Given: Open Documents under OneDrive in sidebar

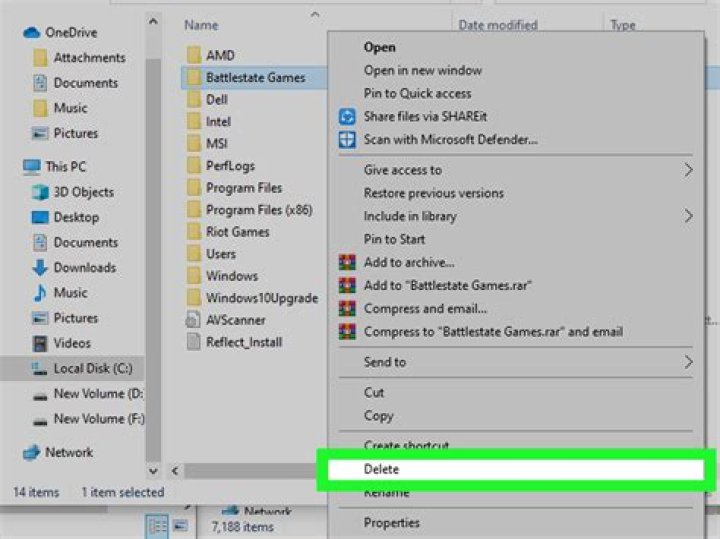Looking at the screenshot, I should (86, 83).
